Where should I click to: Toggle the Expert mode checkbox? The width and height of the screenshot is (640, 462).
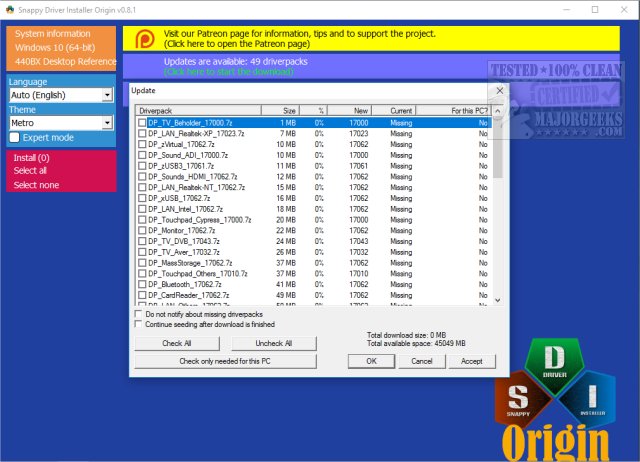point(15,138)
